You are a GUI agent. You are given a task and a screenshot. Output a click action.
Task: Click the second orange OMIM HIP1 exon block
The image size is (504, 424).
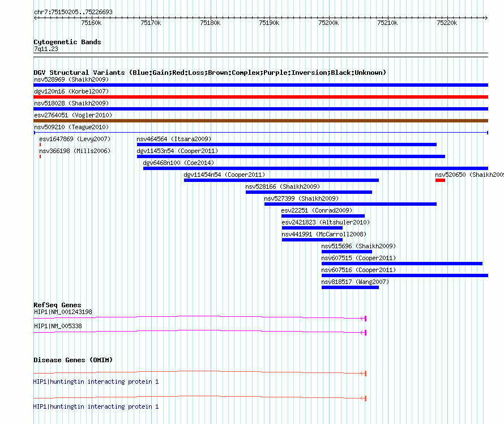tap(365, 398)
